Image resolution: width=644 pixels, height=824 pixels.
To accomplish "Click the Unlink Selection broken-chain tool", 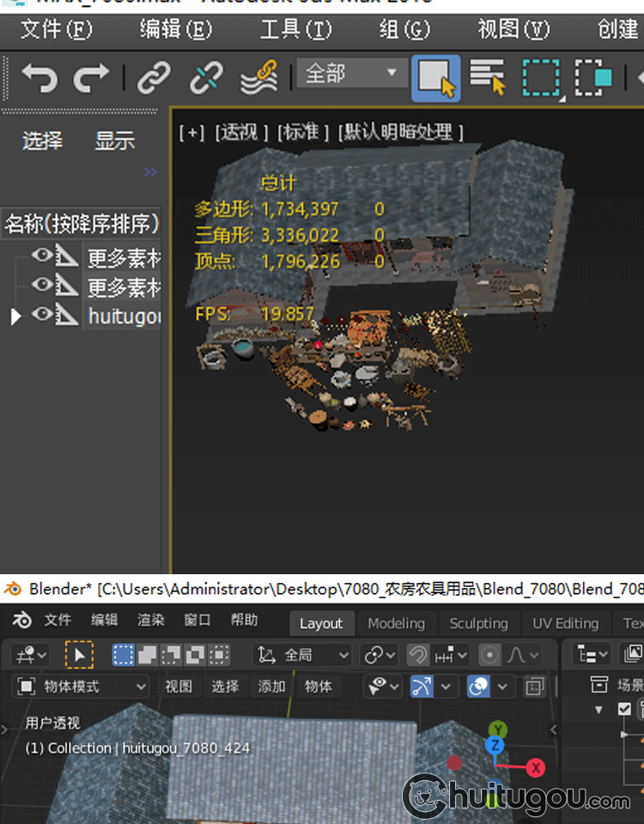I will pyautogui.click(x=206, y=78).
